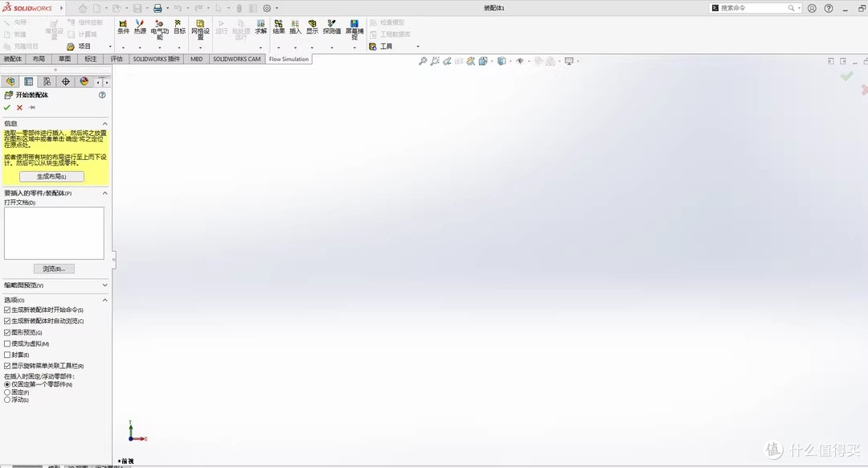868x468 pixels.
Task: Click the pushpin keep-visible icon
Action: coord(32,108)
